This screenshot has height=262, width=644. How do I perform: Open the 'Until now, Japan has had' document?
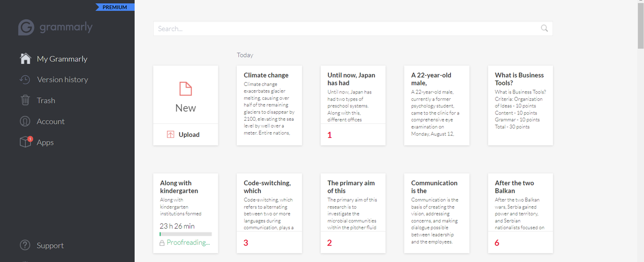(353, 105)
